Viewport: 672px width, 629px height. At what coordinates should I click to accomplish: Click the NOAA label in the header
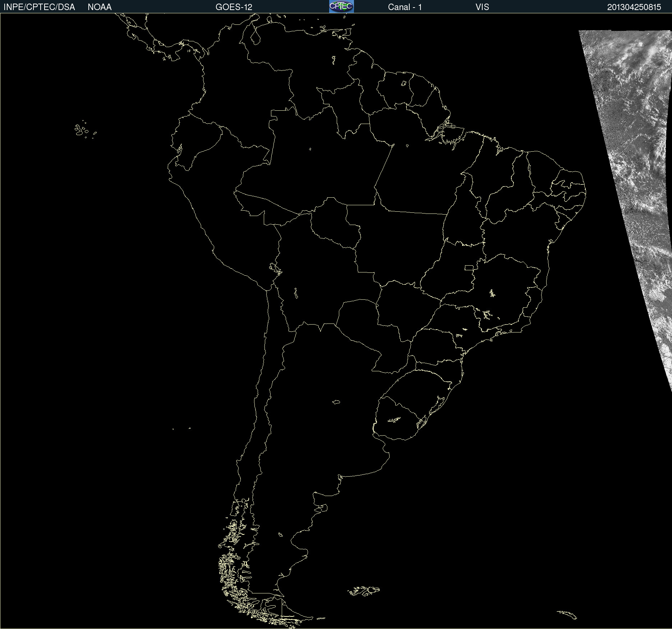click(100, 7)
